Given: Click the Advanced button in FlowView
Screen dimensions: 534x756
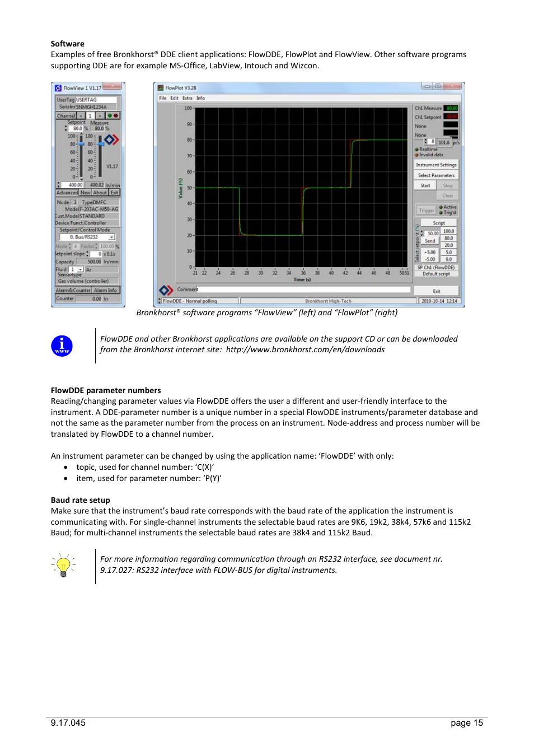Looking at the screenshot, I should [x=67, y=192].
